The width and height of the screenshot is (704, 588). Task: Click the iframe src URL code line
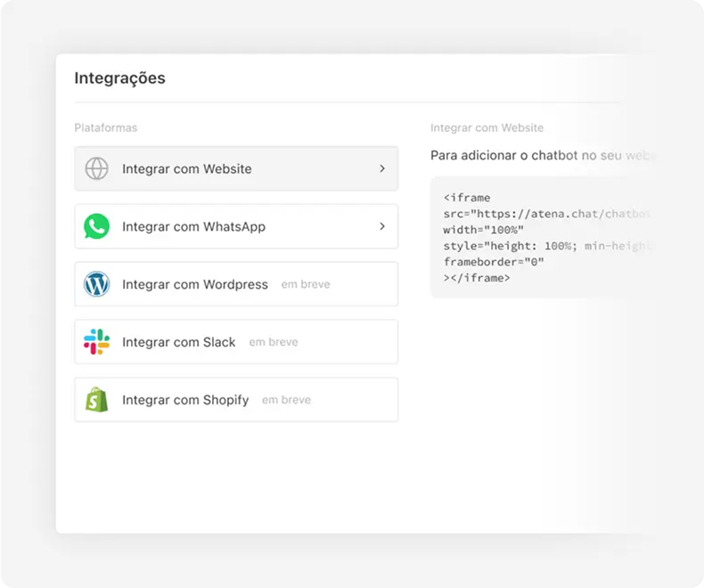click(547, 214)
